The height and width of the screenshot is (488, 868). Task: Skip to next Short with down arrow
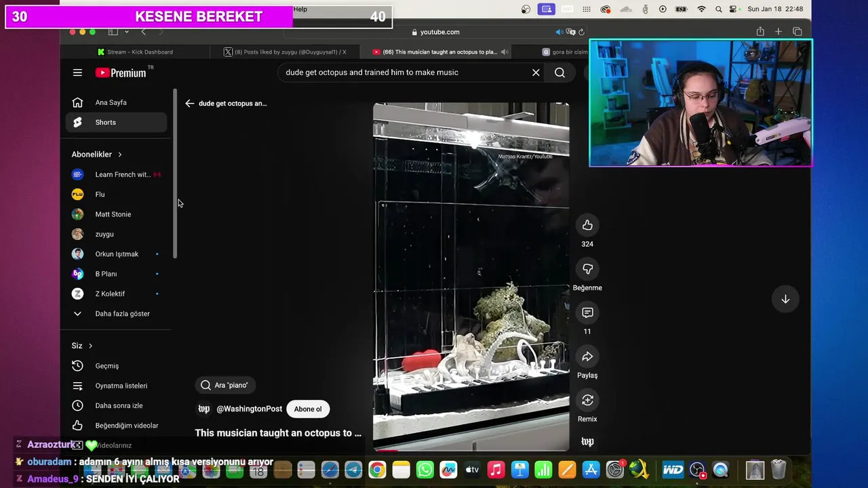785,299
